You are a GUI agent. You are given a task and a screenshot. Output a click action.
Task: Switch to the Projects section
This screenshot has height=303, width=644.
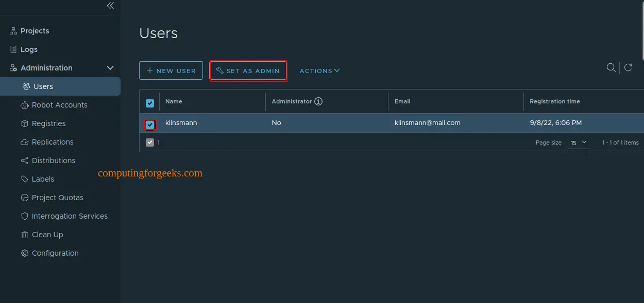point(35,31)
